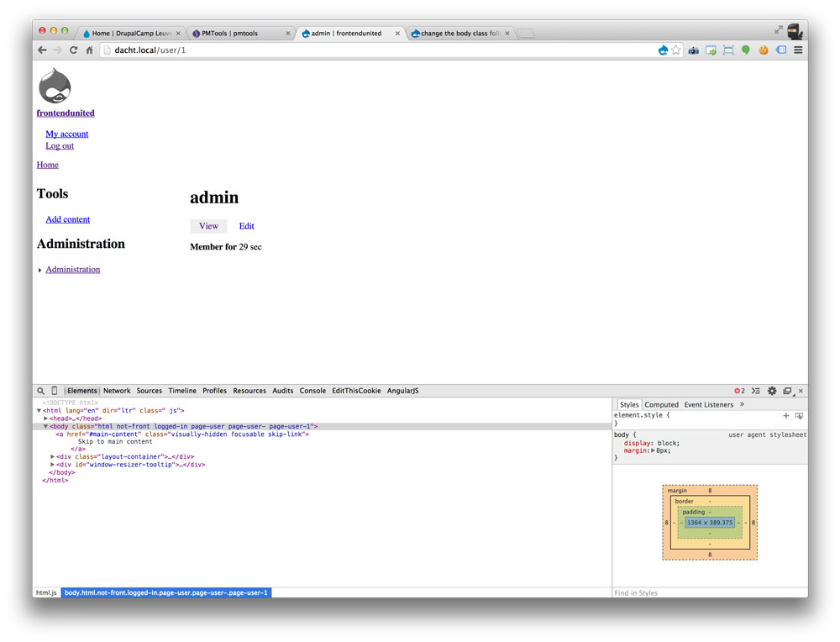Open the Console panel in DevTools
840x642 pixels.
tap(312, 390)
